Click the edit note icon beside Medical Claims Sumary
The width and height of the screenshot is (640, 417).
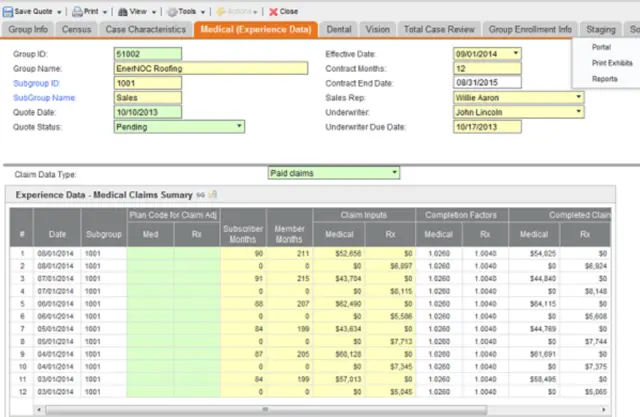click(213, 195)
